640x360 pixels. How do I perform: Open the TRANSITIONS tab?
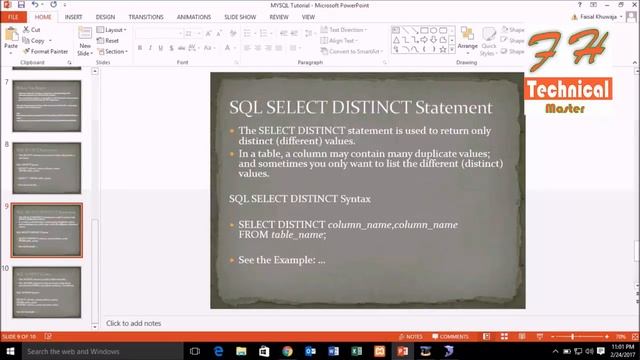tap(146, 17)
